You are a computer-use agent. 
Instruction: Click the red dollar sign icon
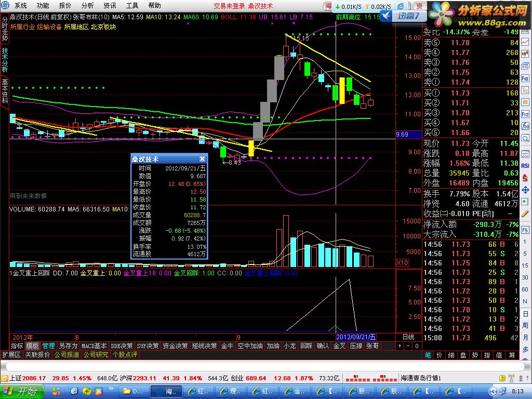525,178
